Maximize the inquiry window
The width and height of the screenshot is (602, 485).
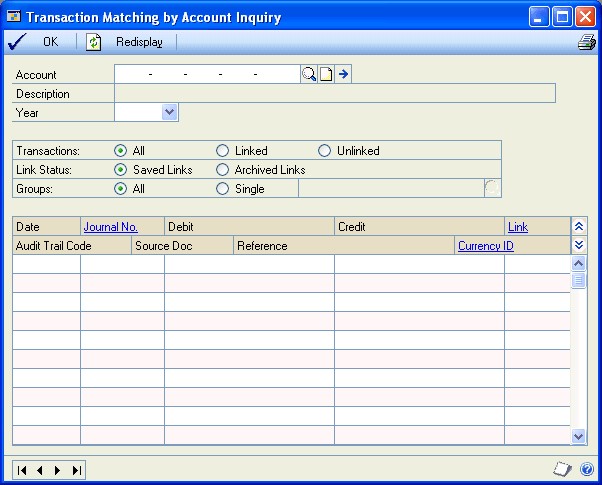(x=562, y=17)
